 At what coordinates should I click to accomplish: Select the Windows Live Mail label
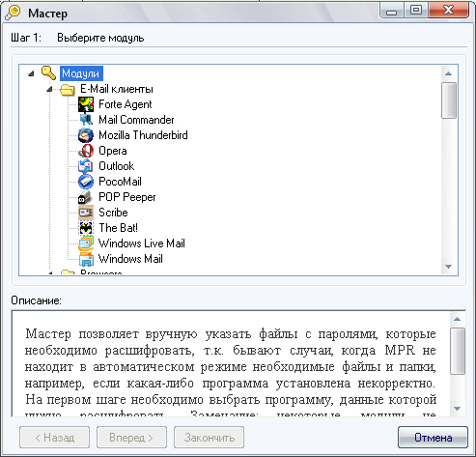142,243
